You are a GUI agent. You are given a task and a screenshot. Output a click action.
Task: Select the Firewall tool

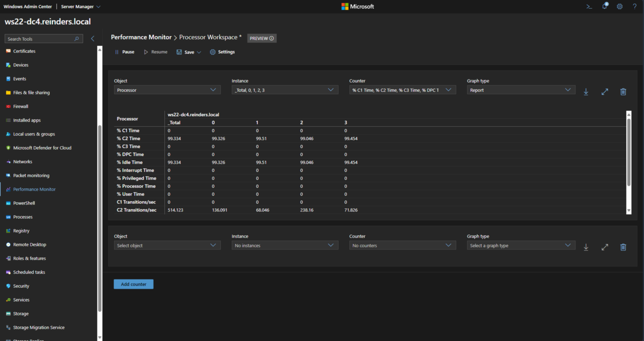coord(21,106)
